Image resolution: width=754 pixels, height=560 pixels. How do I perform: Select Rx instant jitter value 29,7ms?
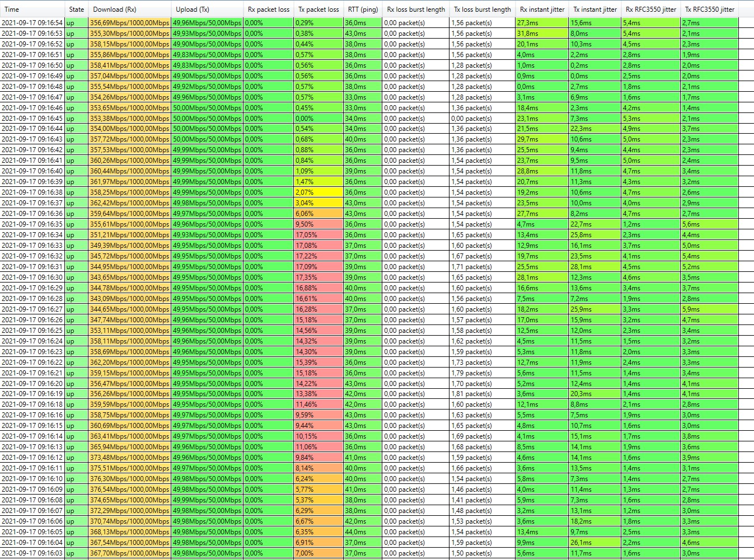pyautogui.click(x=542, y=139)
